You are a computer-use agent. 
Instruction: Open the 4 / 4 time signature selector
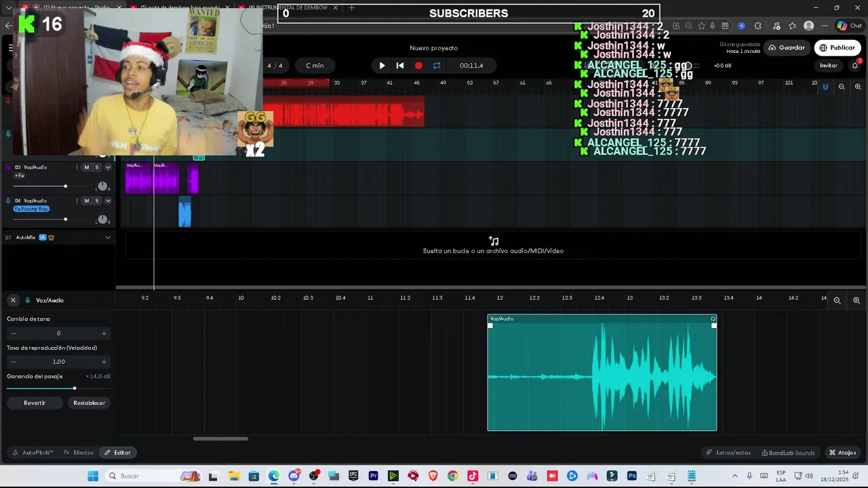coord(275,66)
